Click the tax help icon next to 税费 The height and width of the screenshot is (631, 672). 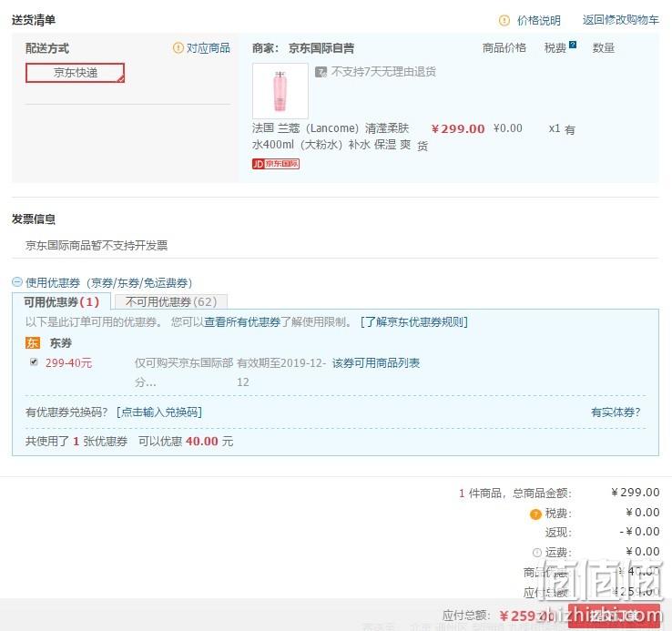click(573, 45)
